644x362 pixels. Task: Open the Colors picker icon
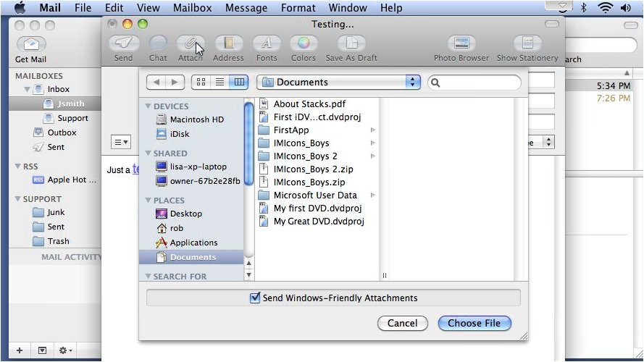pyautogui.click(x=304, y=43)
